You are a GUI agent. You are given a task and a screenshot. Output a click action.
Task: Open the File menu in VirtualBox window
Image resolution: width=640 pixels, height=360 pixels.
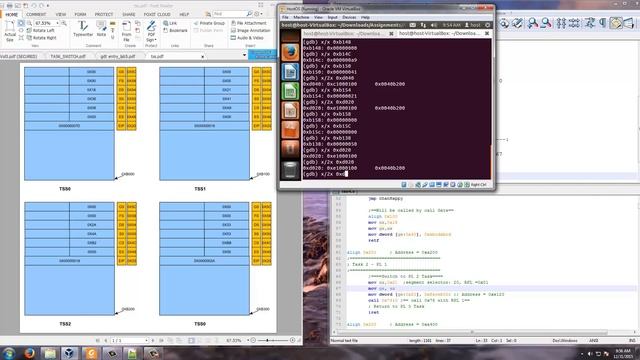point(285,18)
